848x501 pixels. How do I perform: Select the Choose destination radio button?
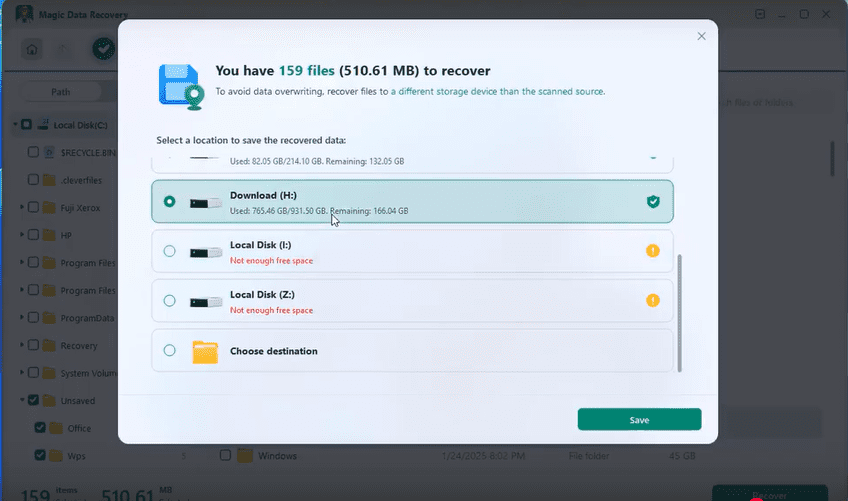(x=169, y=350)
